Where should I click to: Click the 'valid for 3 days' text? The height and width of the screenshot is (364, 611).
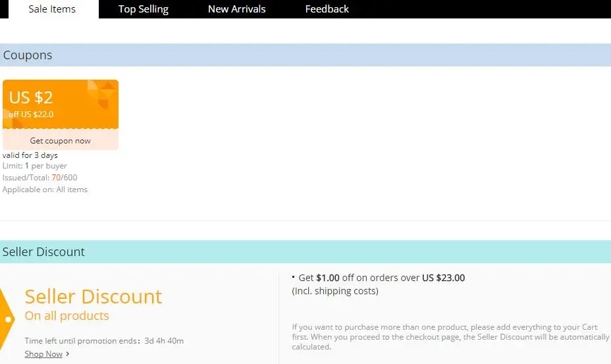point(30,155)
